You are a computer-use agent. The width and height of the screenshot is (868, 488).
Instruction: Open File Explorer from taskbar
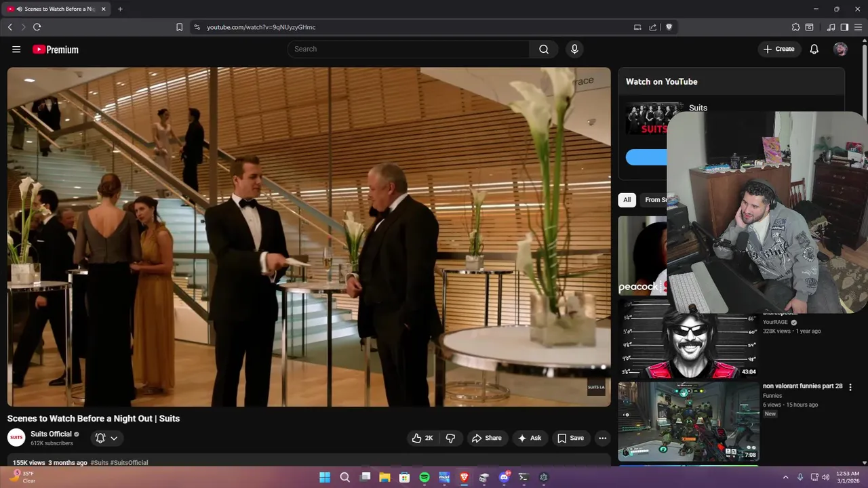click(384, 477)
